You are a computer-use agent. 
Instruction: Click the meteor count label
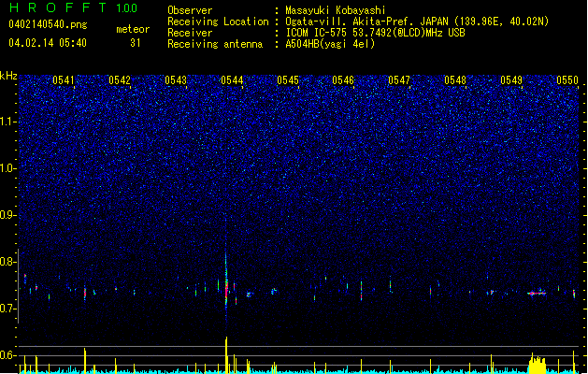tap(133, 29)
